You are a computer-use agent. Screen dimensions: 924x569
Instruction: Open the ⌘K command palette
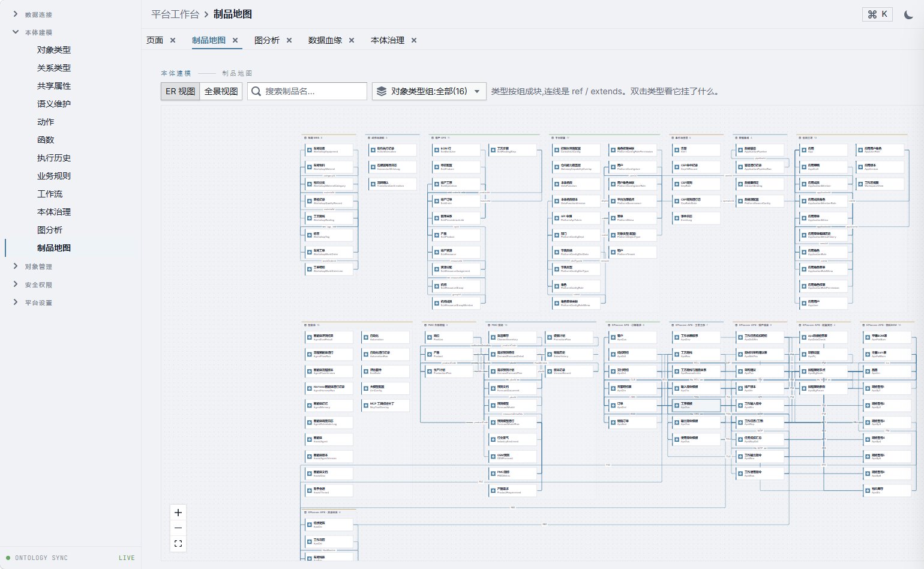click(878, 14)
